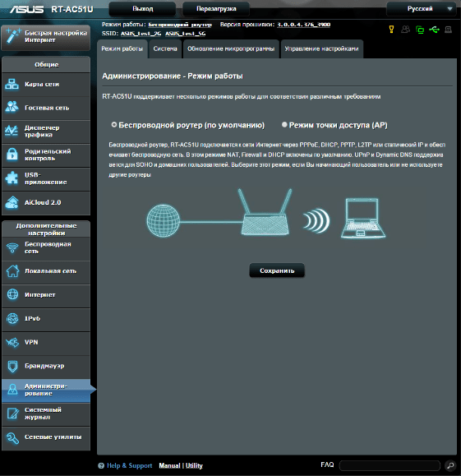Open the operation mode link in header
Image resolution: width=461 pixels, height=476 pixels.
pyautogui.click(x=180, y=25)
